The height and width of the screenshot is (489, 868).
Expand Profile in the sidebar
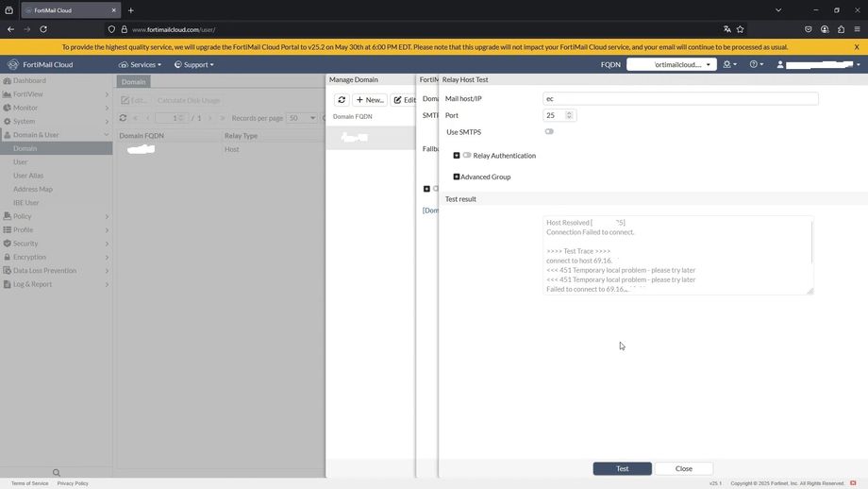[x=56, y=229]
